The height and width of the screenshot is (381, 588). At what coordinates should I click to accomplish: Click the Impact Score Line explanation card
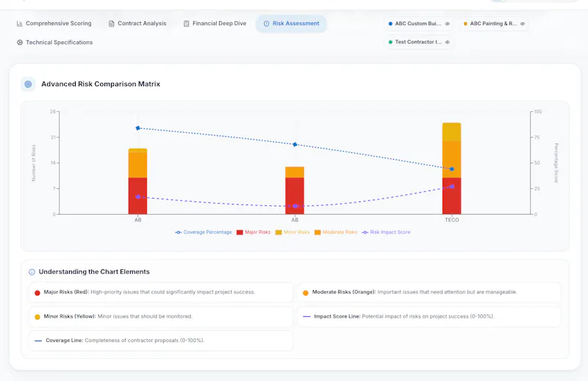coord(429,316)
